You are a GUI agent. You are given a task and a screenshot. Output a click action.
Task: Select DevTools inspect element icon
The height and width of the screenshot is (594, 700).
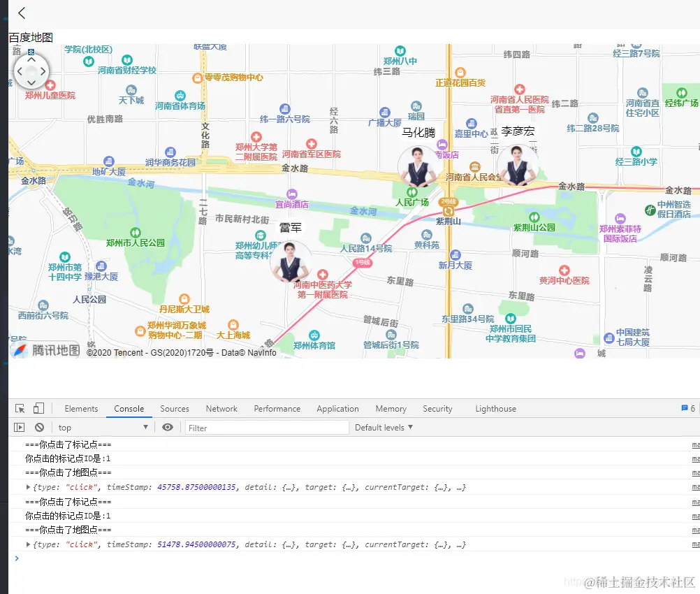click(20, 409)
